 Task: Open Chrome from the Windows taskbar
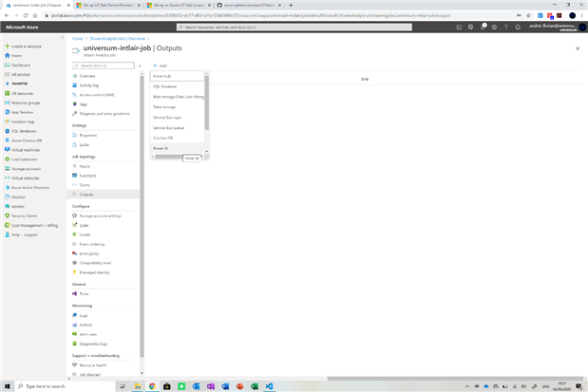click(152, 386)
